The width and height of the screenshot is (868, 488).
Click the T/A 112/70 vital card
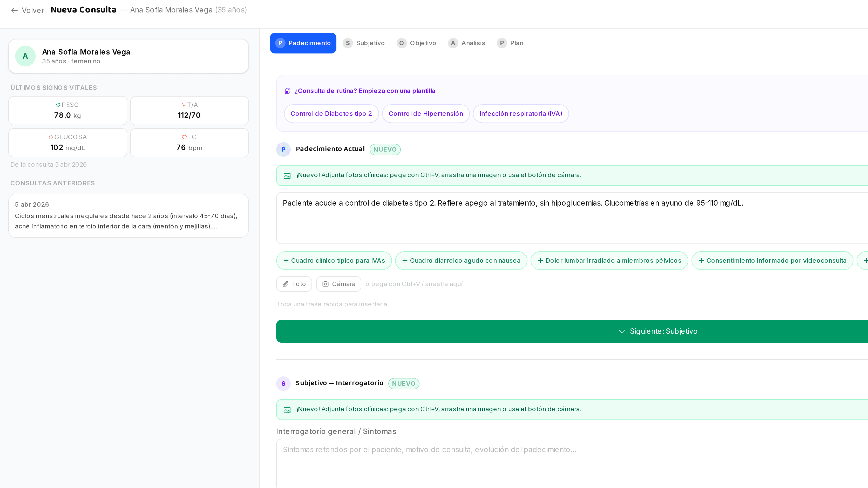tap(189, 111)
